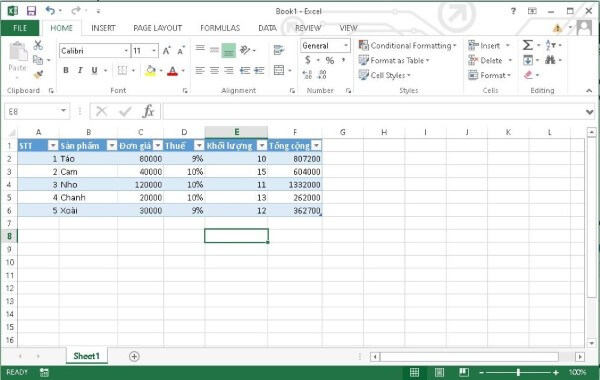Apply red font color
Image resolution: width=600 pixels, height=380 pixels.
tap(173, 70)
